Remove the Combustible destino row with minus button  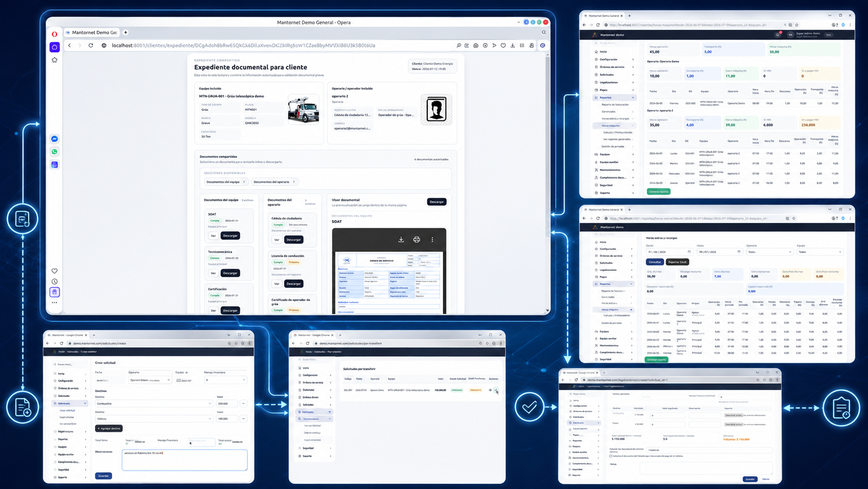tap(243, 403)
